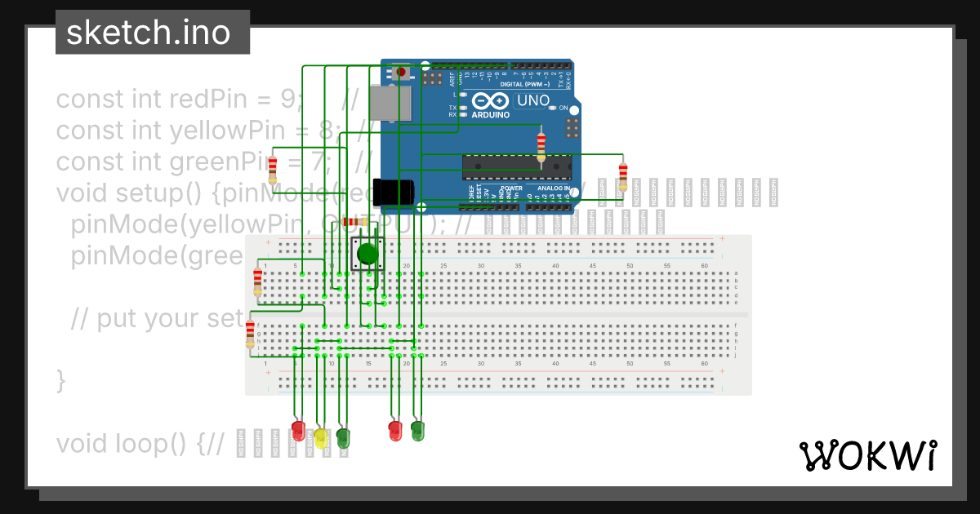This screenshot has height=514, width=980.
Task: Click the '// put your set' comment line
Action: (x=157, y=318)
